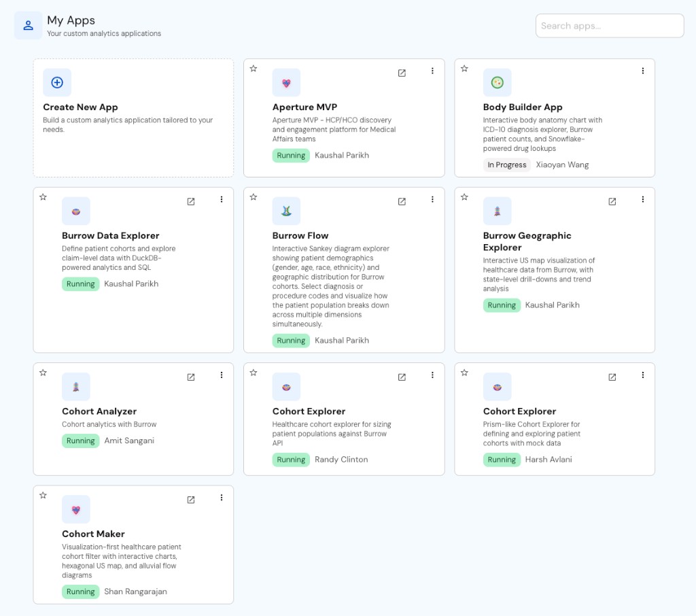The height and width of the screenshot is (616, 696).
Task: Click the plus icon to create app
Action: pyautogui.click(x=57, y=82)
